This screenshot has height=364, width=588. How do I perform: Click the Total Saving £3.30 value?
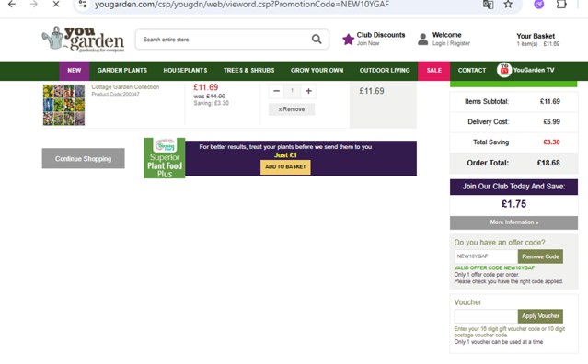click(551, 142)
